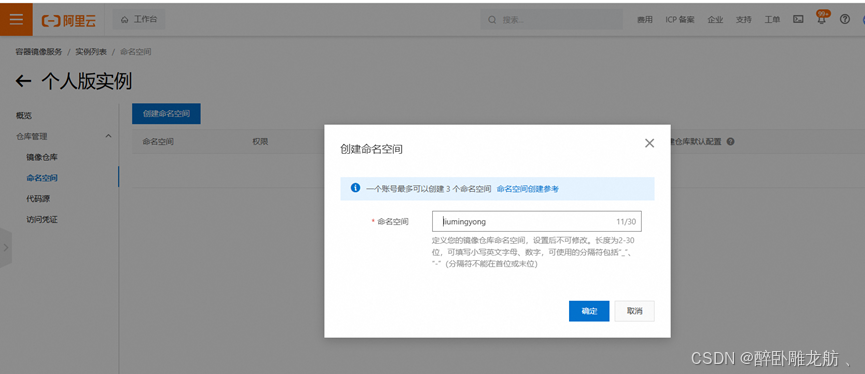Click the info icon in dialog banner

tap(356, 188)
